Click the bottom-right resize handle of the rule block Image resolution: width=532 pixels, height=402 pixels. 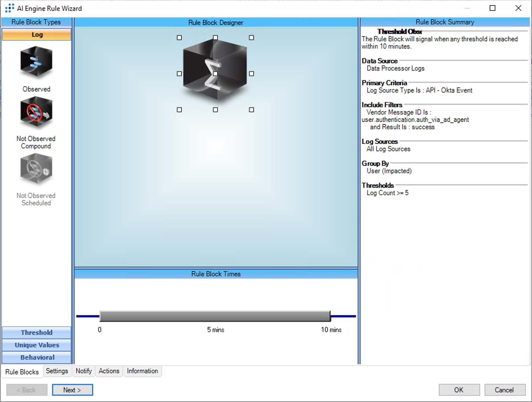[x=251, y=110]
